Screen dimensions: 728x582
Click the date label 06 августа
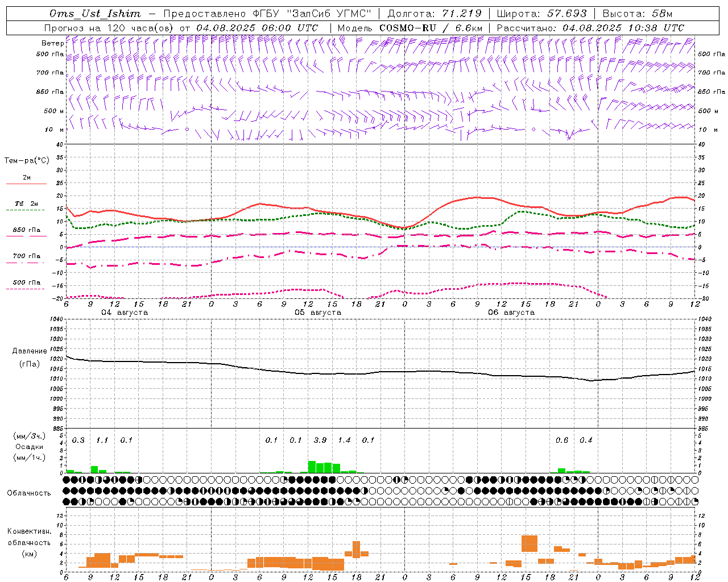pos(511,313)
